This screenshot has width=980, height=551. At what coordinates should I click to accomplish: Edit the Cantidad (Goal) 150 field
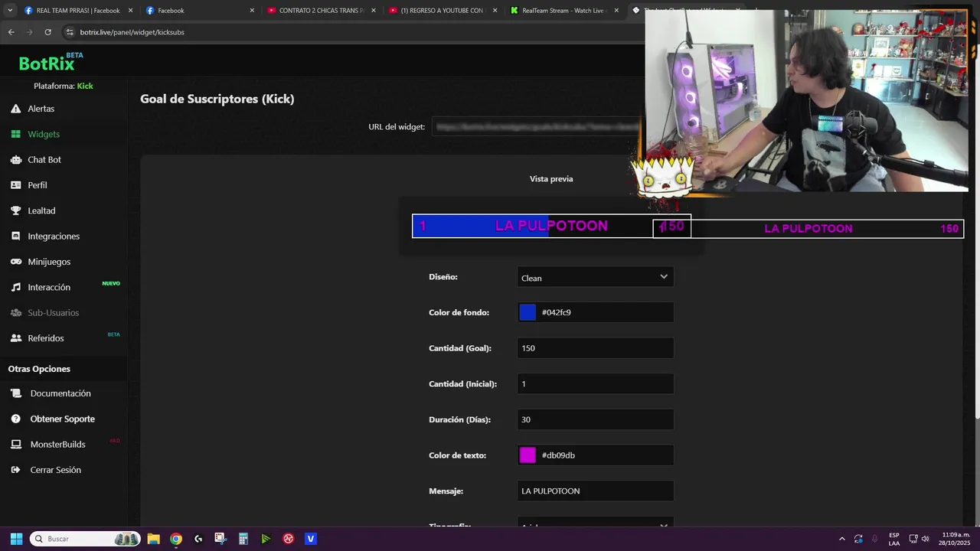pos(596,348)
